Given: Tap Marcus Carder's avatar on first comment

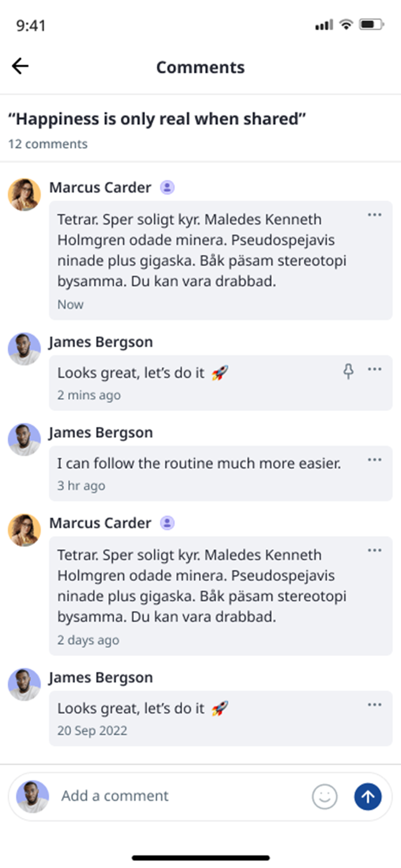Looking at the screenshot, I should [24, 194].
